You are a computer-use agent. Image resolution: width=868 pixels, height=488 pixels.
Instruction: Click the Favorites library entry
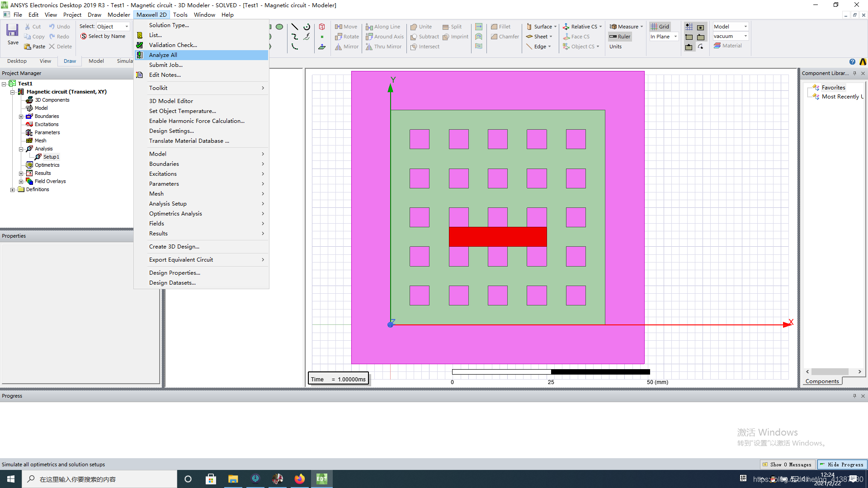pyautogui.click(x=833, y=88)
